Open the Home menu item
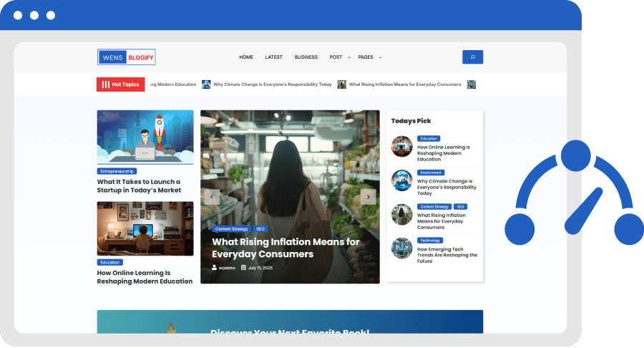This screenshot has width=644, height=348. click(x=246, y=57)
